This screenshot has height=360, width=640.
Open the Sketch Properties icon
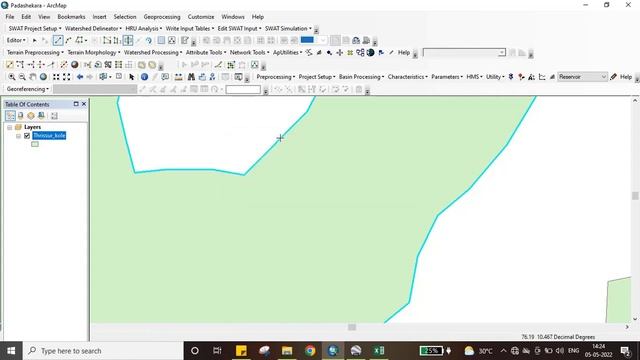click(172, 40)
